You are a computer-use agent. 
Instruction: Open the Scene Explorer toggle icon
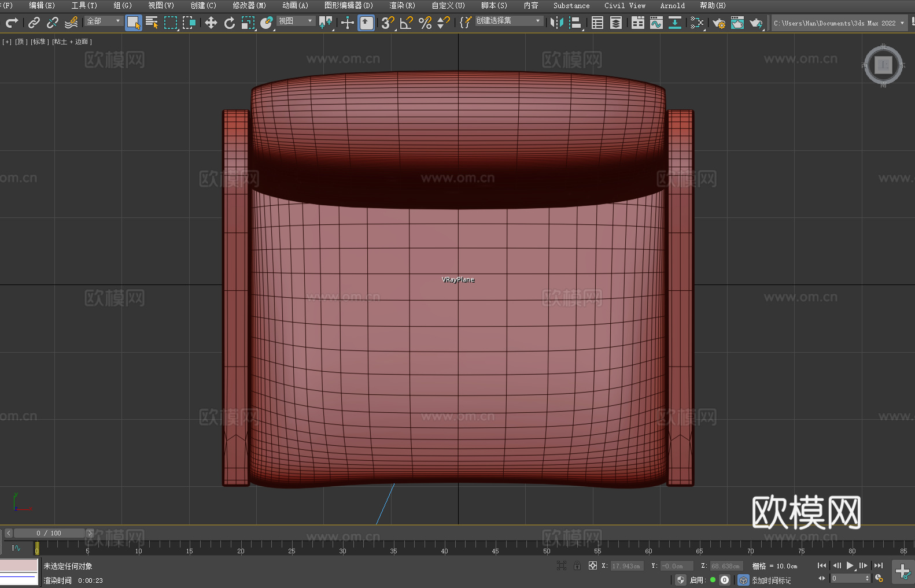pos(597,23)
